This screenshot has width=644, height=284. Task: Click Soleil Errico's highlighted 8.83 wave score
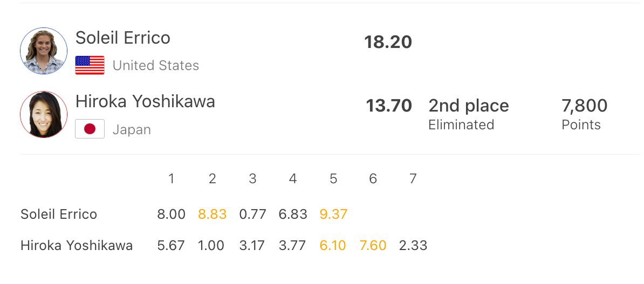(213, 214)
